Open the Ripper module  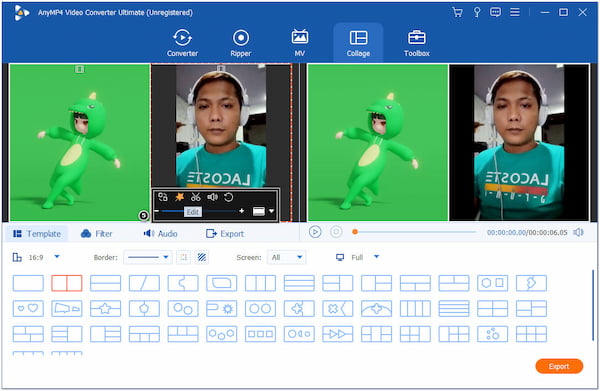pos(241,42)
